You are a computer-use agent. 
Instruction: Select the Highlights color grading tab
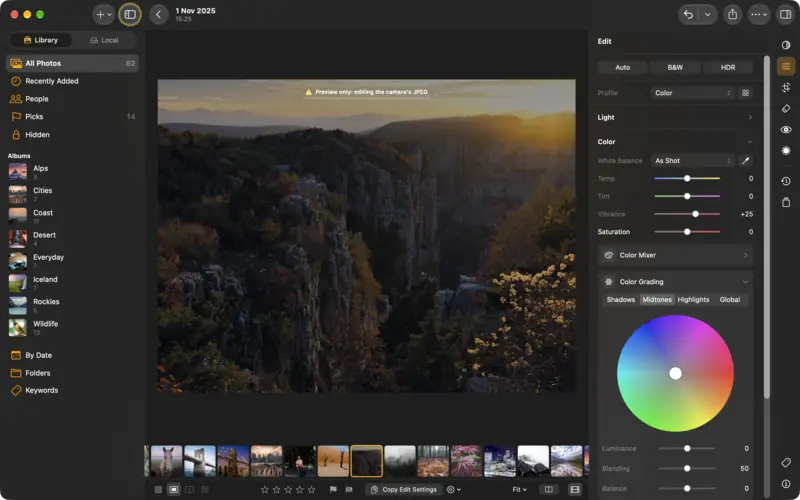pyautogui.click(x=693, y=300)
